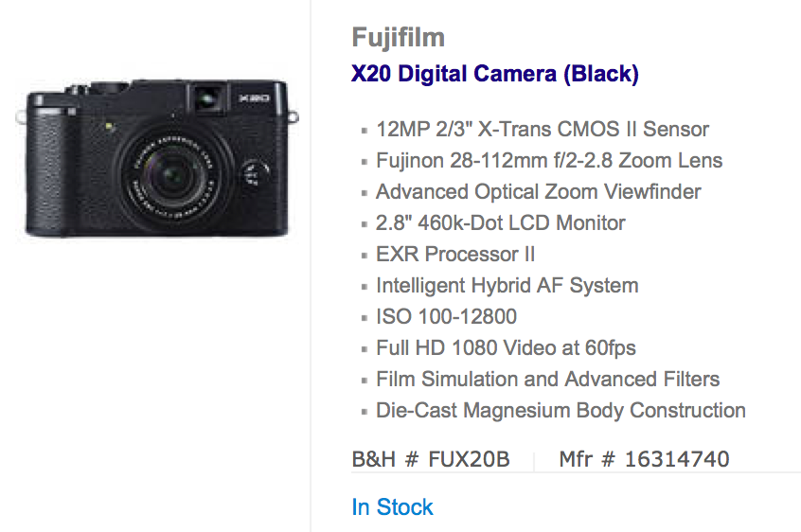801x532 pixels.
Task: Click Die-Cast Magnesium Body Construction text
Action: tap(561, 411)
